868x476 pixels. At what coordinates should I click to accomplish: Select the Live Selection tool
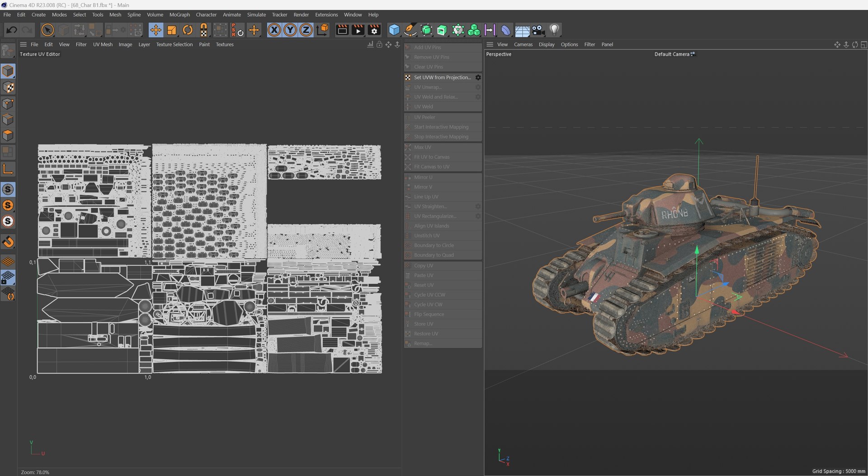47,30
